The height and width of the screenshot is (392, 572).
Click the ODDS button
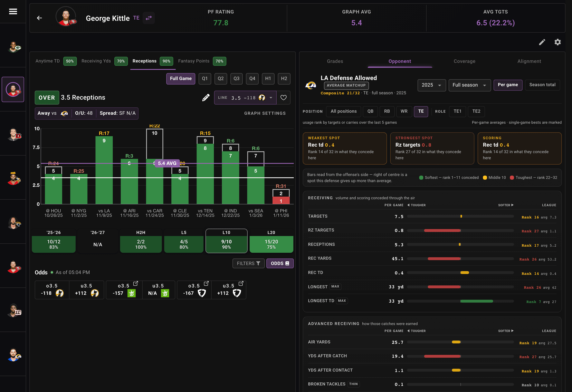tap(280, 263)
